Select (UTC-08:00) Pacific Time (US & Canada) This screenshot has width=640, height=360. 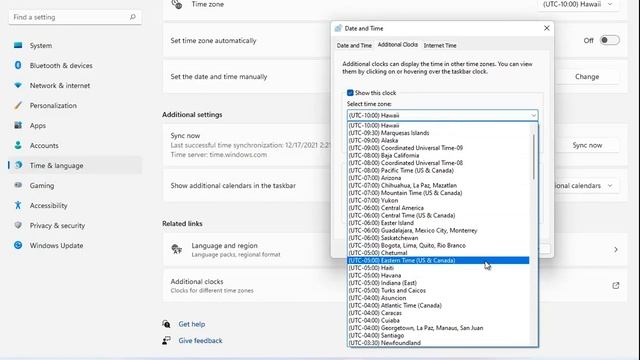438,171
